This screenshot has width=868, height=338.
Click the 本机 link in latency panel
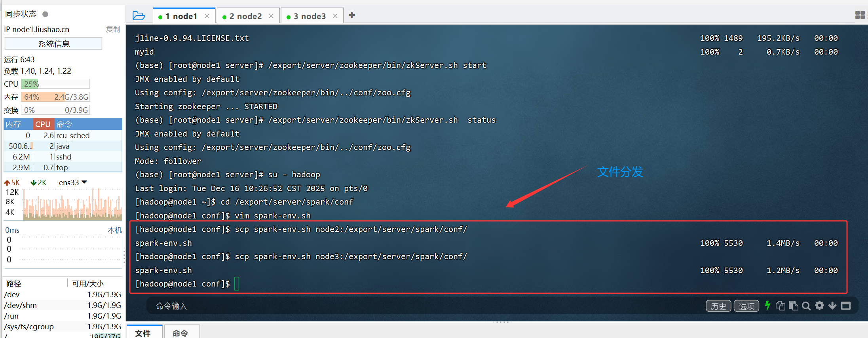pos(115,230)
